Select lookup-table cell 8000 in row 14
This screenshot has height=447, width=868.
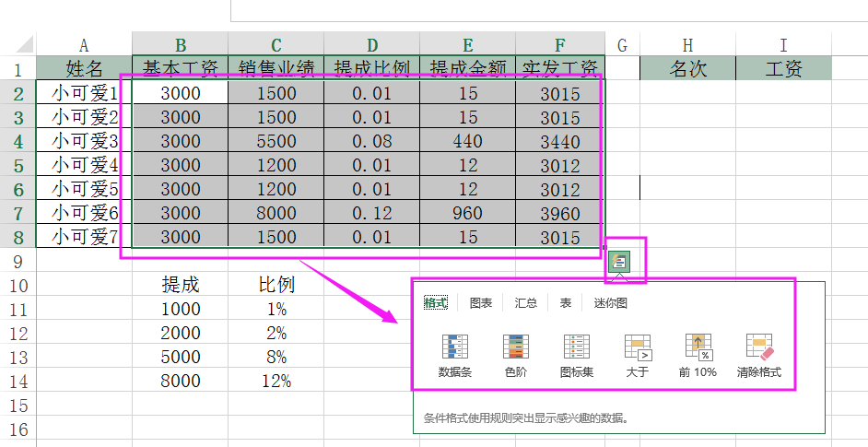pyautogui.click(x=180, y=381)
